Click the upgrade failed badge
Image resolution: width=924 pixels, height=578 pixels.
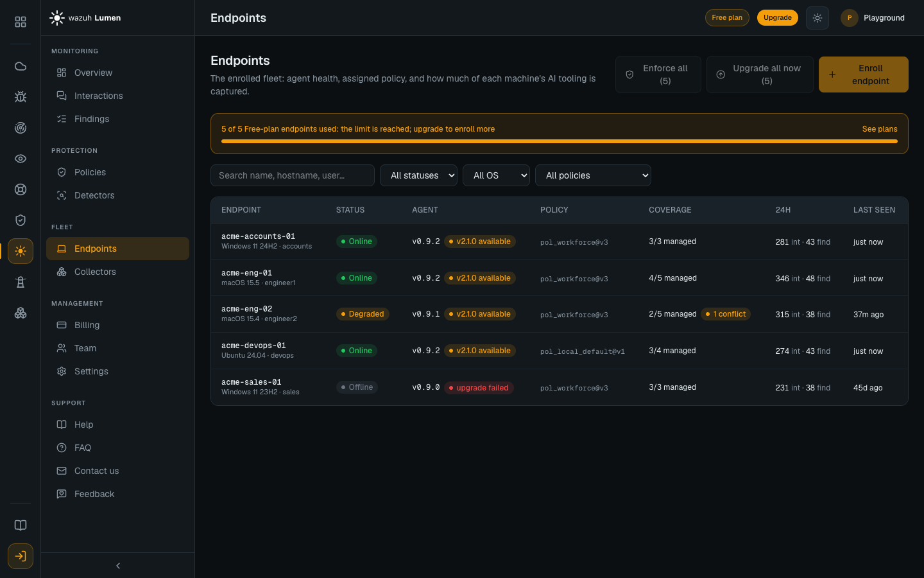(x=479, y=388)
